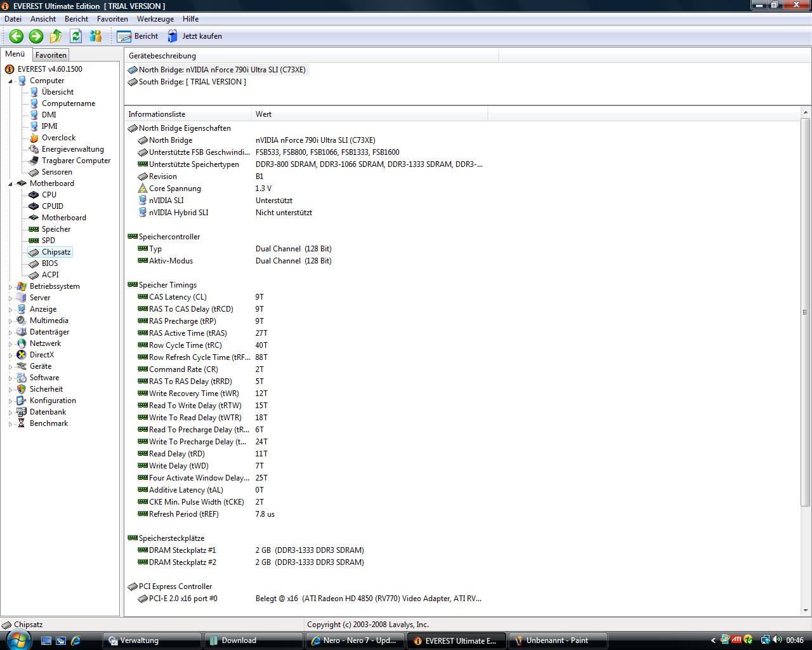Click the Refresh toolbar icon
The image size is (812, 650).
tap(75, 36)
